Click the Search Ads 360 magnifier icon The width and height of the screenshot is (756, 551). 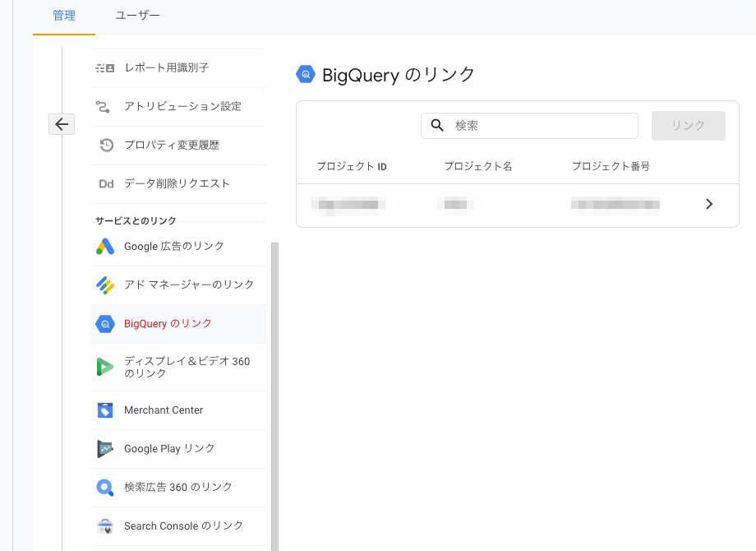[x=105, y=488]
